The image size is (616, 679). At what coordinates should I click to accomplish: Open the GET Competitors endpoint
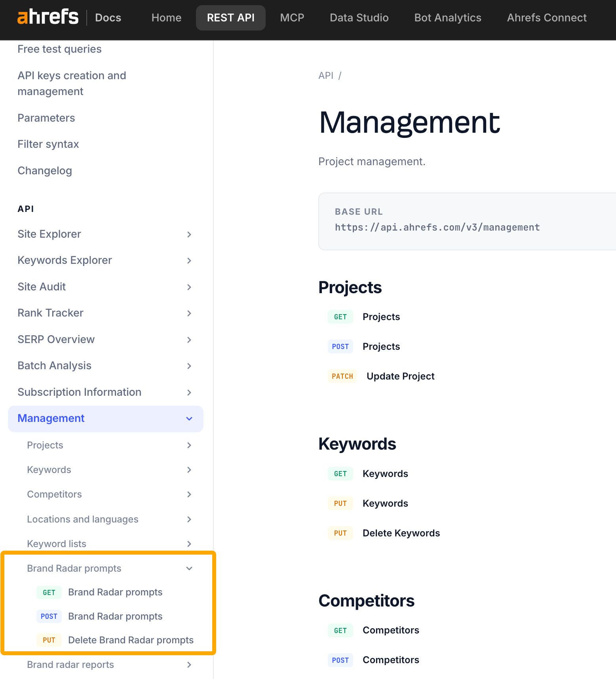coord(373,630)
